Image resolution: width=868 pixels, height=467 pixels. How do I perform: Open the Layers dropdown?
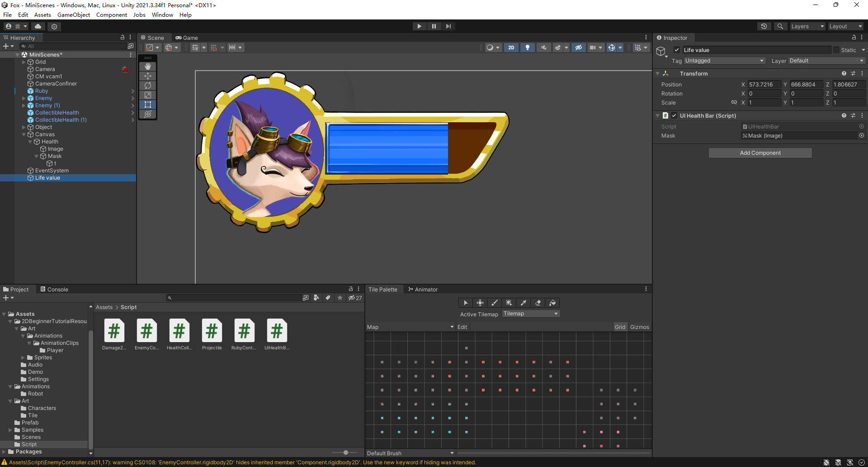807,26
